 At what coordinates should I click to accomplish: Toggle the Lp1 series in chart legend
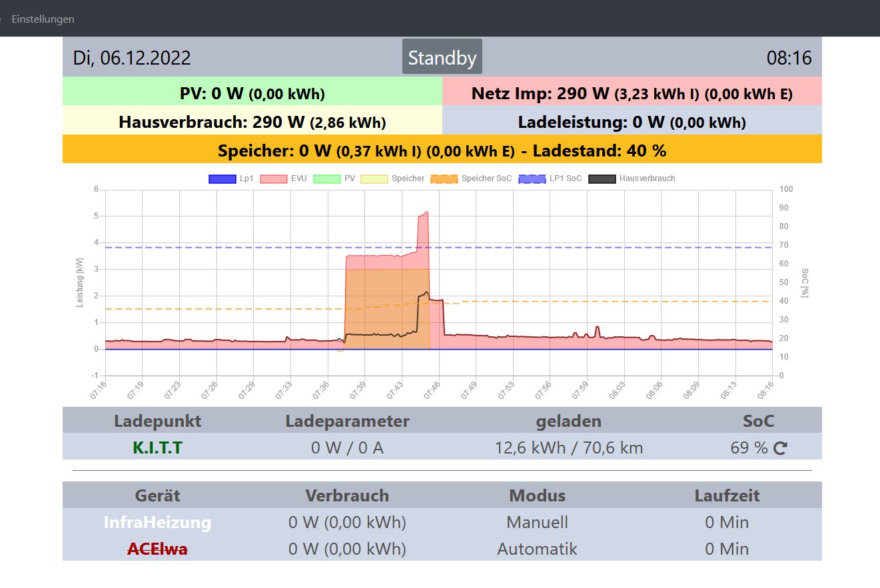pos(231,178)
